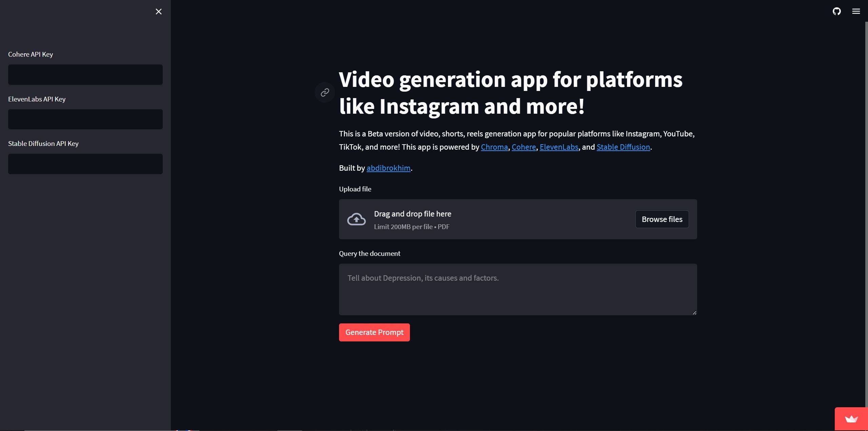Image resolution: width=868 pixels, height=431 pixels.
Task: Click the Cohere API Key input field
Action: point(85,74)
